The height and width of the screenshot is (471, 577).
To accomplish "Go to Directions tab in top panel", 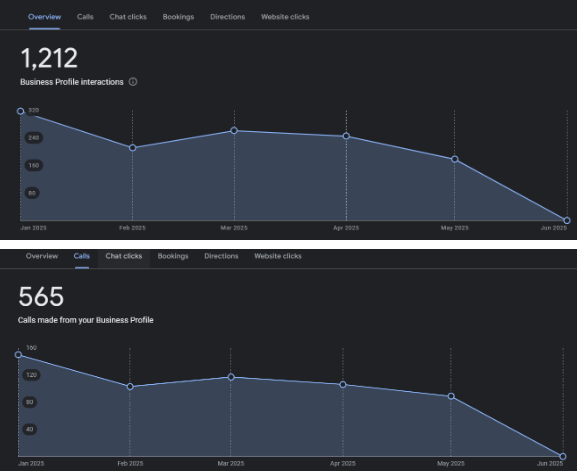I will point(227,17).
